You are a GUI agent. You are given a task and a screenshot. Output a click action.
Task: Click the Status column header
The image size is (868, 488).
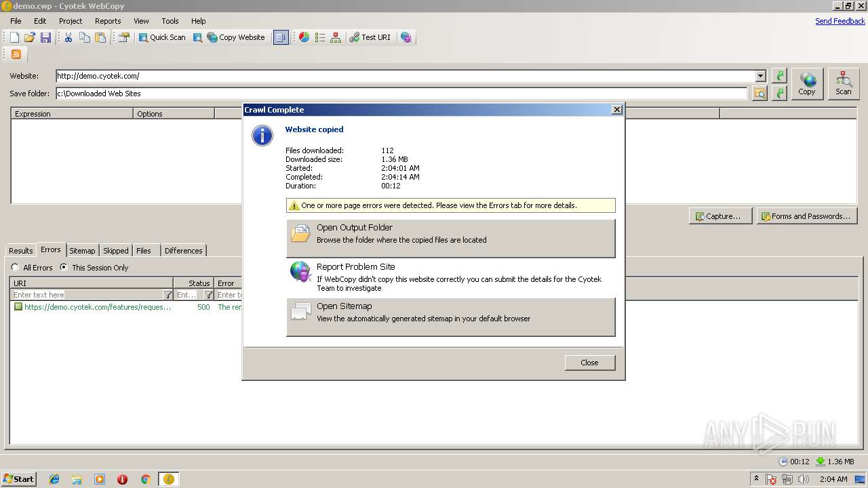click(x=193, y=283)
